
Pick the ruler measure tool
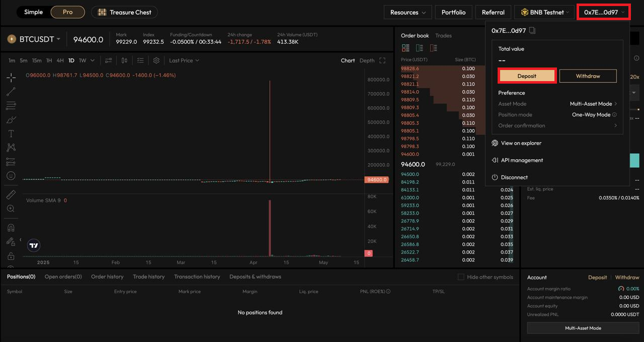tap(11, 195)
